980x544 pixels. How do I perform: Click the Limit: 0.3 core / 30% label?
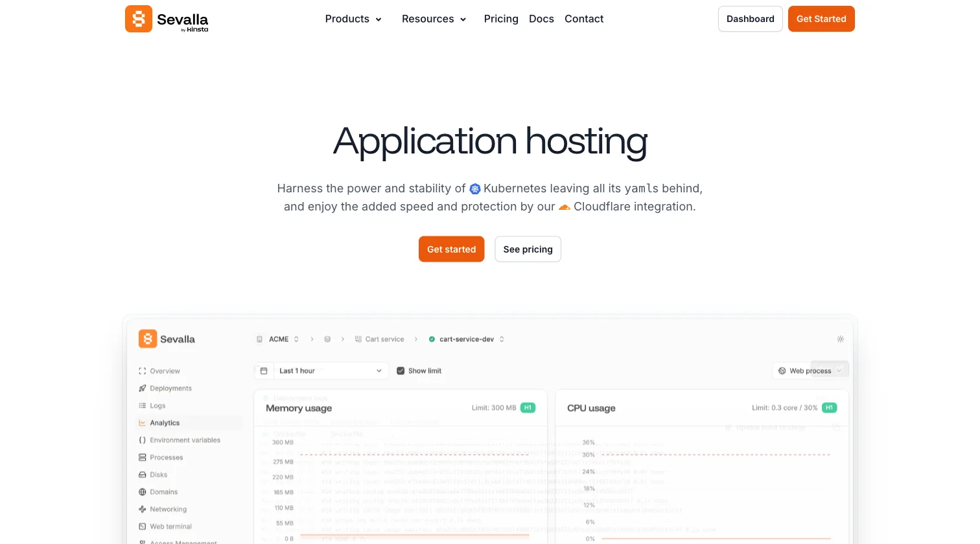coord(785,408)
